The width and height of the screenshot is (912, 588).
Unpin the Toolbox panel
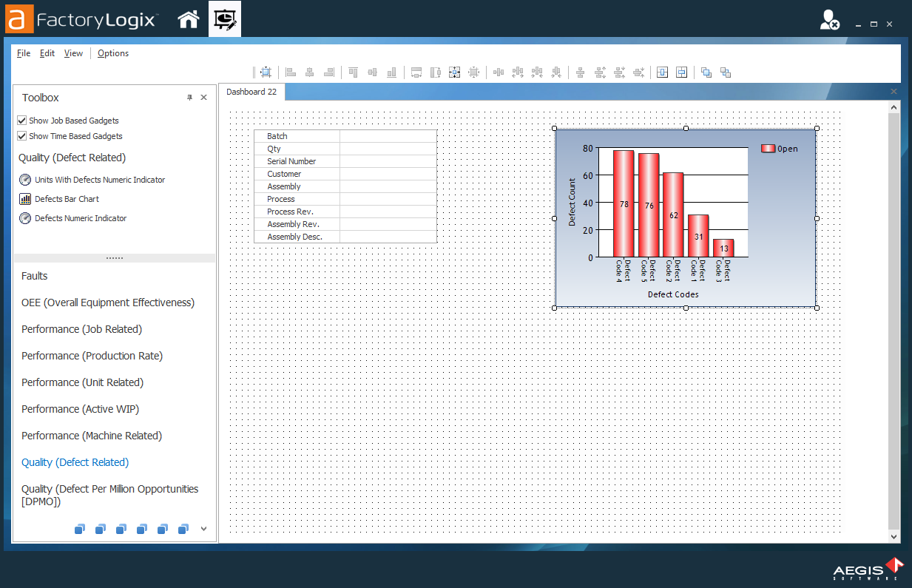point(189,97)
